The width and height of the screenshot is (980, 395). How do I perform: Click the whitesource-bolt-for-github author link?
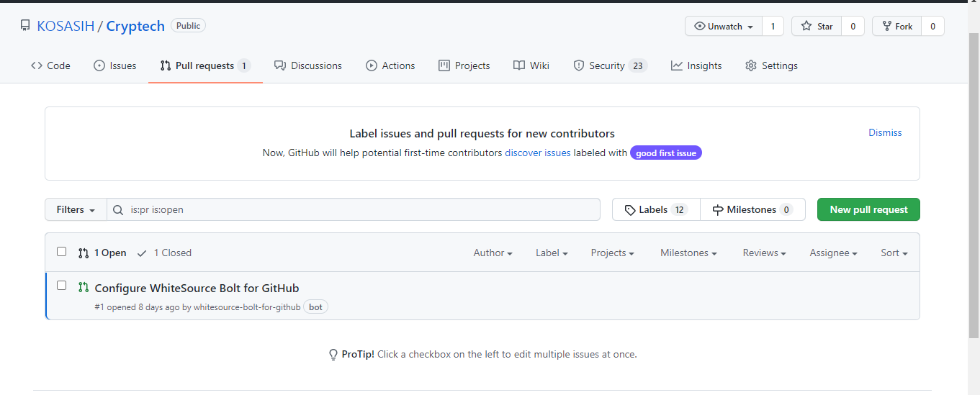(247, 307)
